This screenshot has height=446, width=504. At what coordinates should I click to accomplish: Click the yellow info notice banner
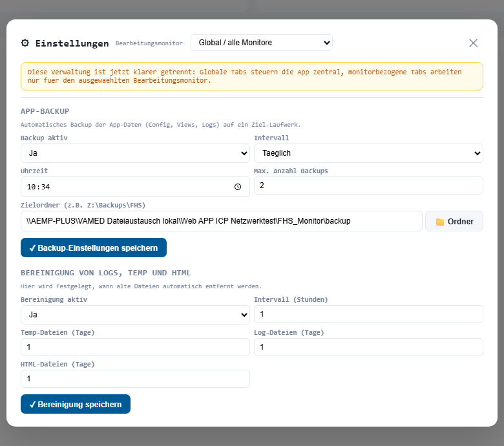coord(251,76)
